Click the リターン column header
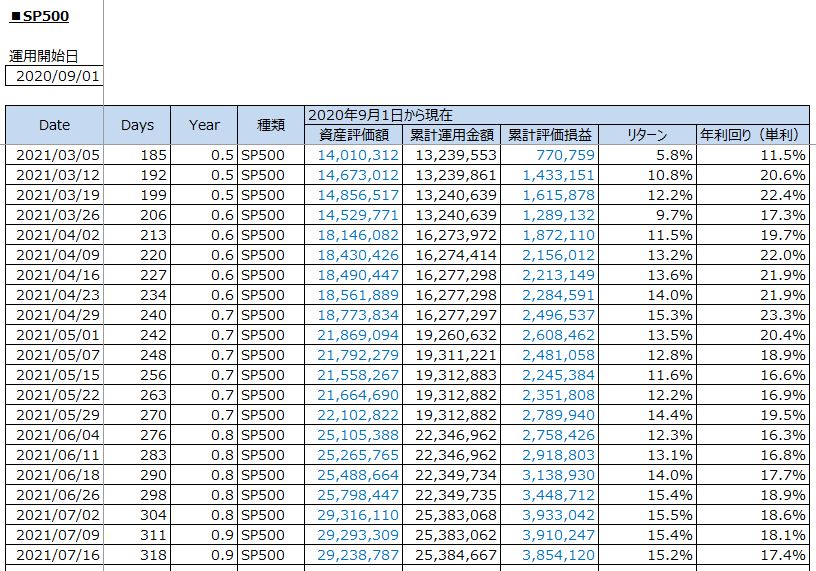The image size is (816, 571). [647, 135]
